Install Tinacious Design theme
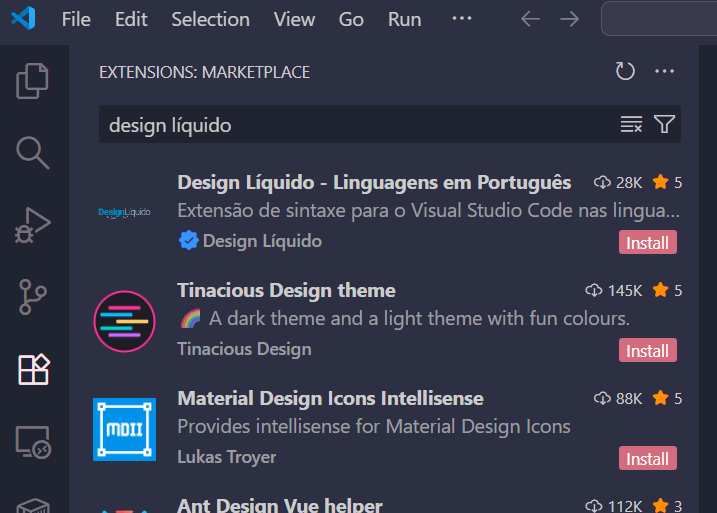 click(647, 351)
